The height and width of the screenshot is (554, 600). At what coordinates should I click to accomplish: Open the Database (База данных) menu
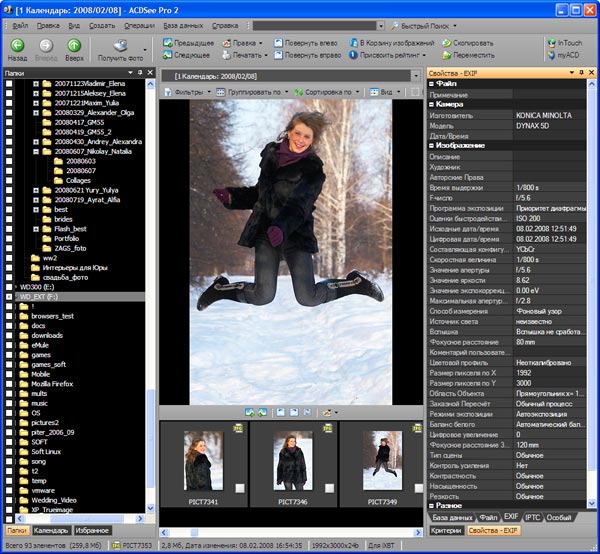pyautogui.click(x=182, y=24)
